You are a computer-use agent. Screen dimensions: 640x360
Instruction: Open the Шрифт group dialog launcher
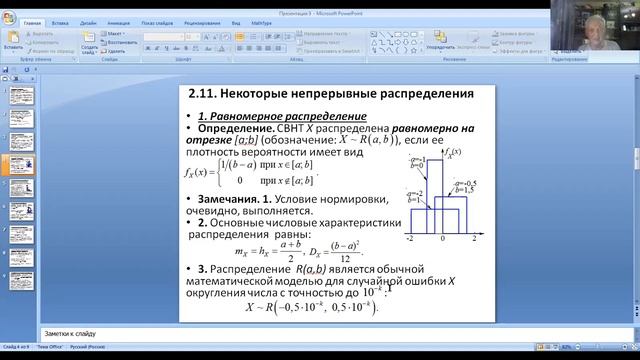pos(229,60)
